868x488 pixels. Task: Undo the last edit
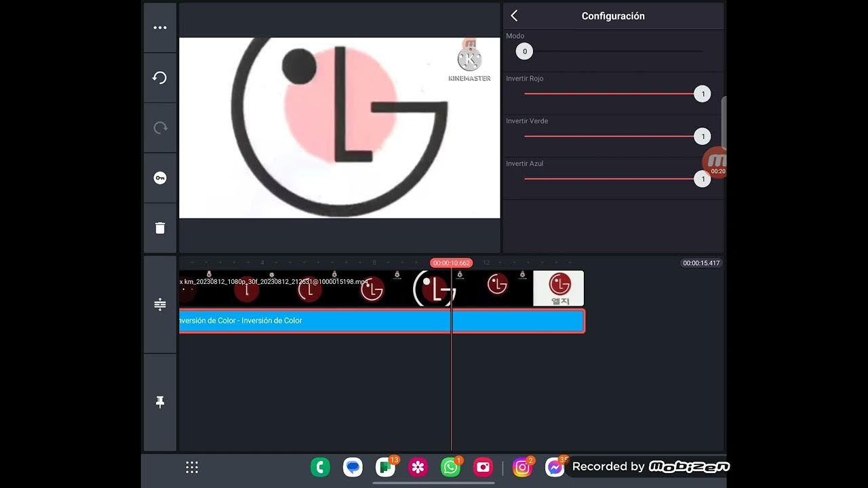160,78
